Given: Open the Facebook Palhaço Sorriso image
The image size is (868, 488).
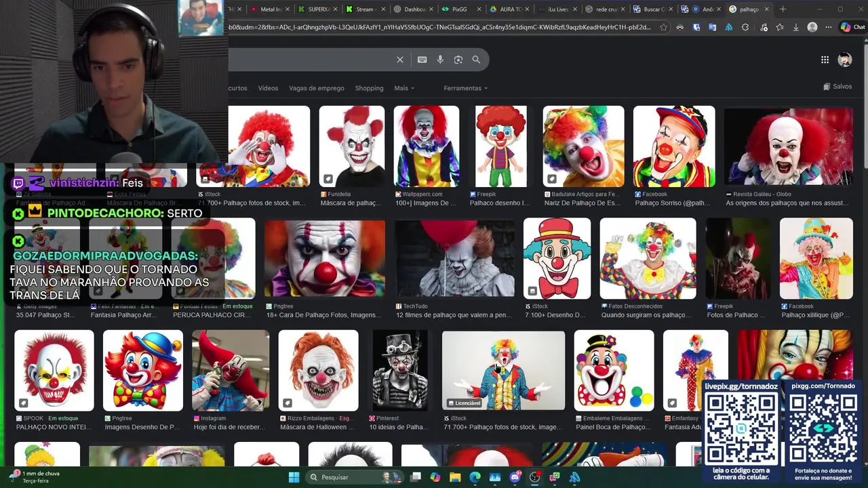Looking at the screenshot, I should 674,146.
